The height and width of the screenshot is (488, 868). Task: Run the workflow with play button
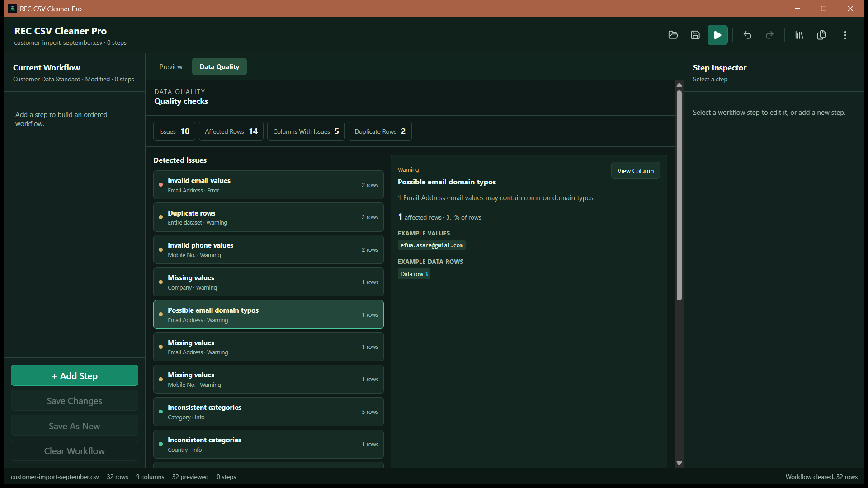(x=717, y=35)
